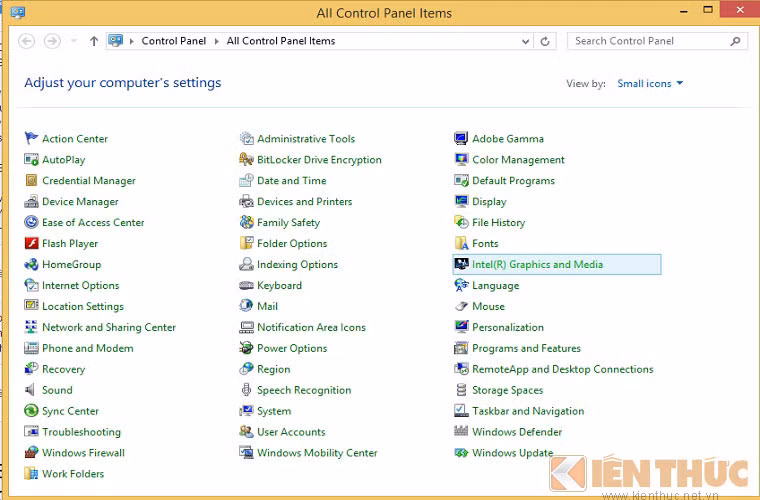The image size is (760, 500).
Task: Click the Control Panel breadcrumb segment
Action: [173, 42]
